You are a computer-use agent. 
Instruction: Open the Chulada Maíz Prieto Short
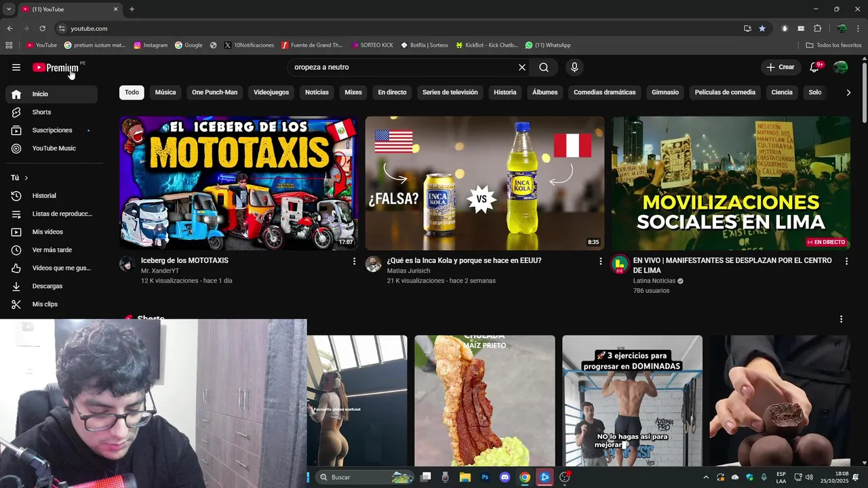485,401
